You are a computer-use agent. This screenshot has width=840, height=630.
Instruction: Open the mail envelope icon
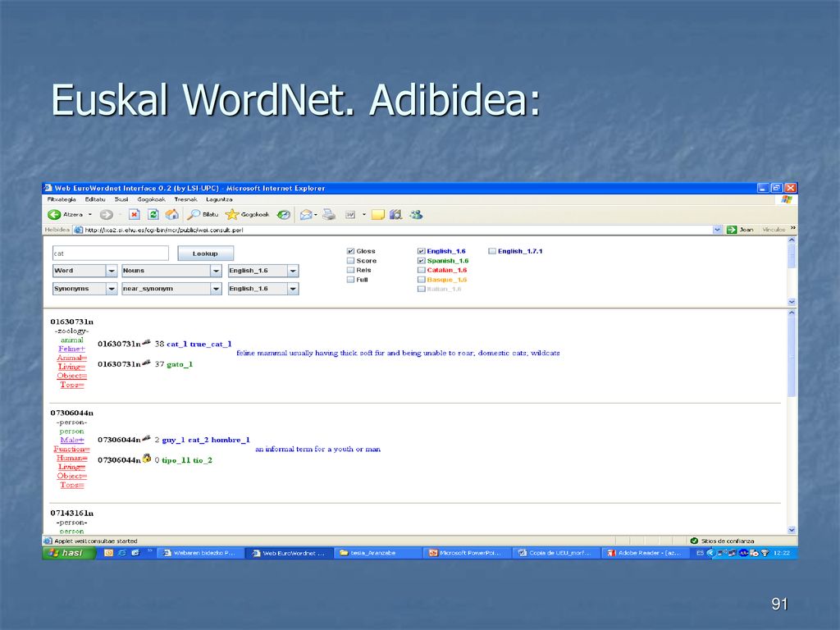pos(306,215)
